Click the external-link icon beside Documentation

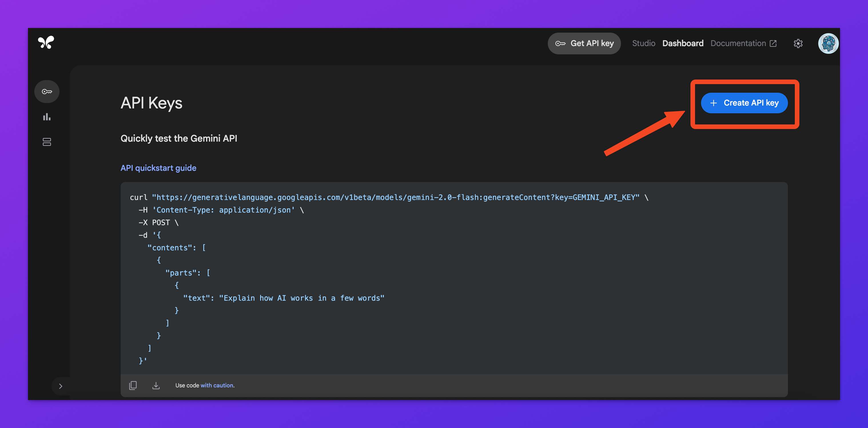(x=773, y=43)
